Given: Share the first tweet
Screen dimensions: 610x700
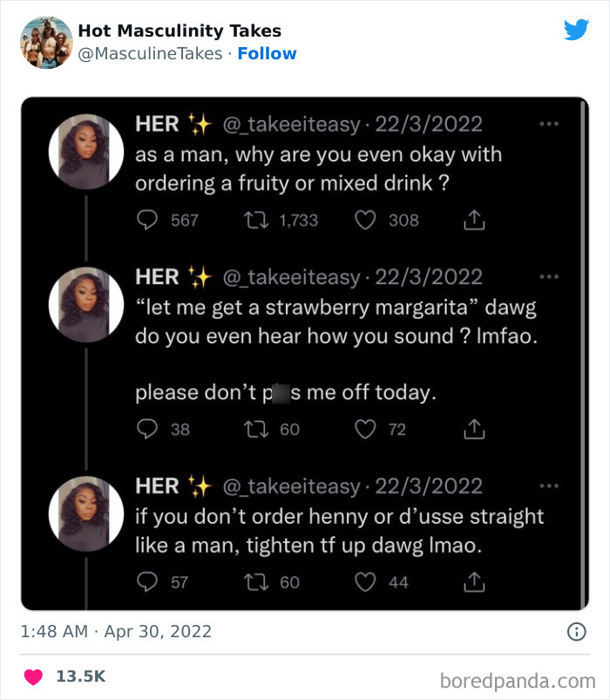Looking at the screenshot, I should (x=474, y=221).
